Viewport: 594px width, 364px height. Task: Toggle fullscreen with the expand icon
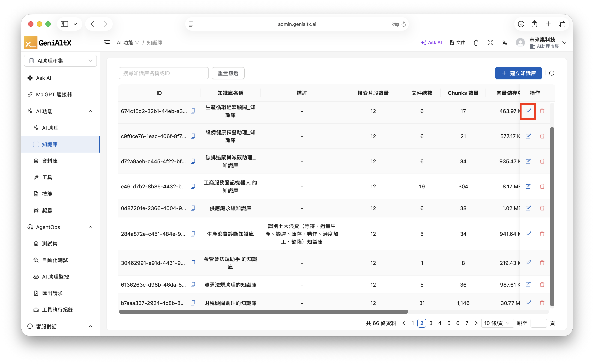(x=490, y=43)
